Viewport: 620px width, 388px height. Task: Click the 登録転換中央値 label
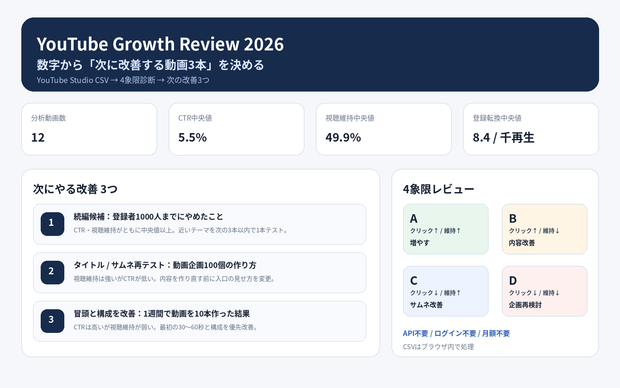tap(497, 118)
